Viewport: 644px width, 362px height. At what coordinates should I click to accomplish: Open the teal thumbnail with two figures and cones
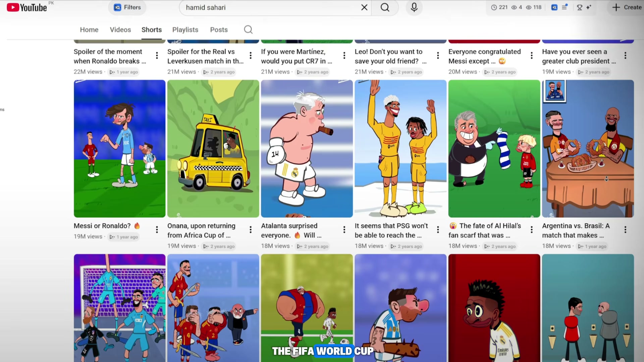pyautogui.click(x=588, y=308)
